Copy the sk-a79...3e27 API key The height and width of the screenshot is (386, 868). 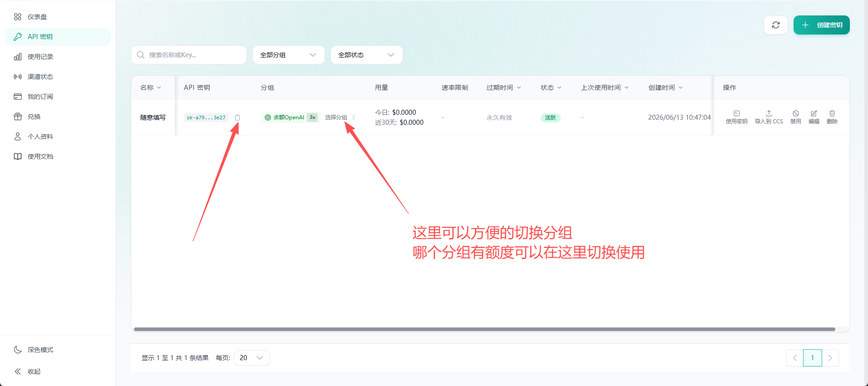(237, 117)
